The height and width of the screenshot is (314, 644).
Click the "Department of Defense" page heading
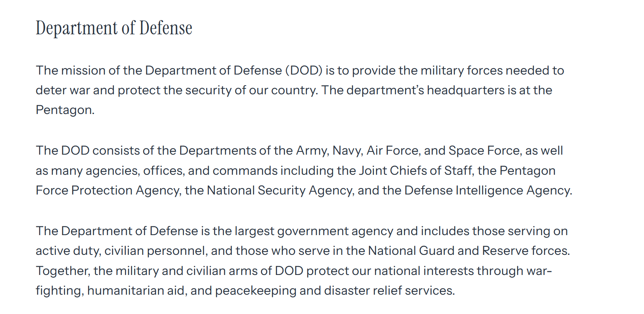point(114,28)
